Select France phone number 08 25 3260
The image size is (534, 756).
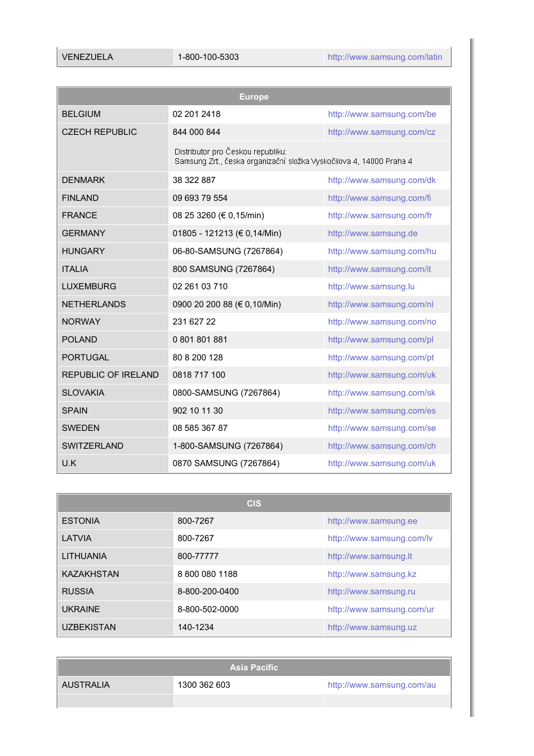pyautogui.click(x=194, y=215)
